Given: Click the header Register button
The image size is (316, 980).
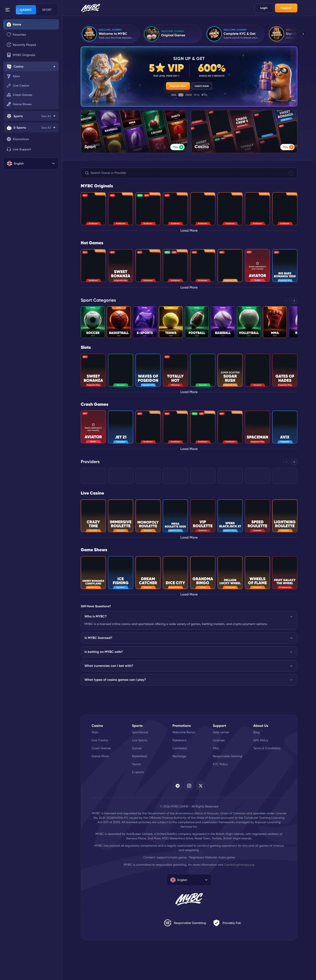Looking at the screenshot, I should point(286,8).
